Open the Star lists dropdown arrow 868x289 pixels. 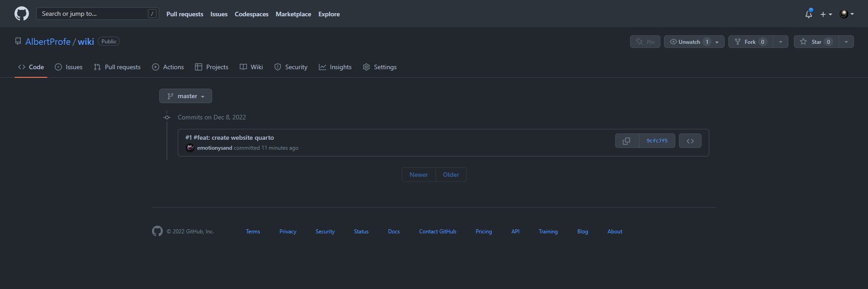tap(846, 42)
